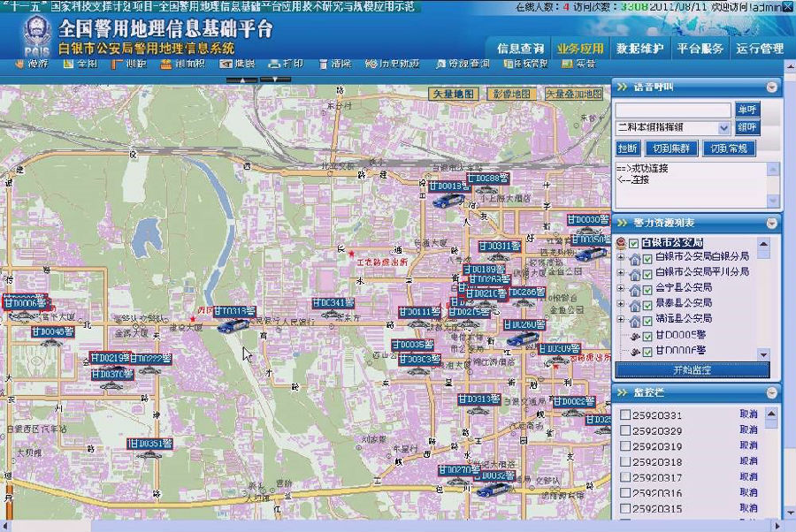
Task: Uncheck the 白银市公安局白银分局 checkbox
Action: [x=647, y=259]
